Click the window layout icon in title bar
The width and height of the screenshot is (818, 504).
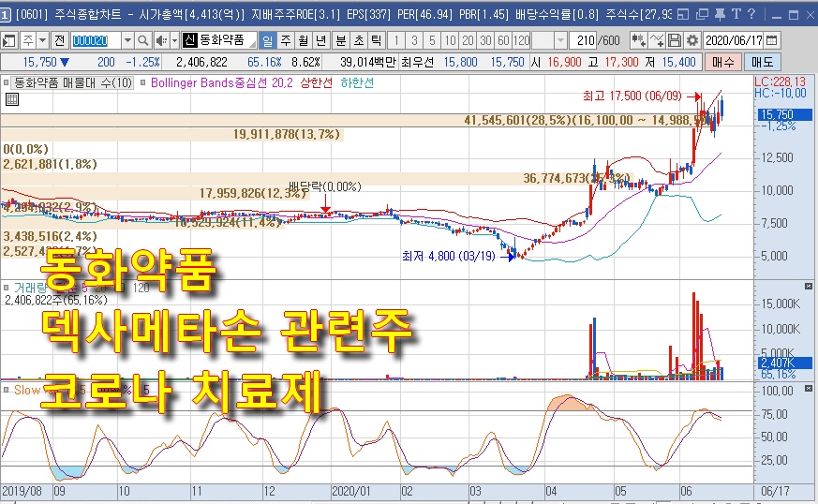tap(683, 15)
